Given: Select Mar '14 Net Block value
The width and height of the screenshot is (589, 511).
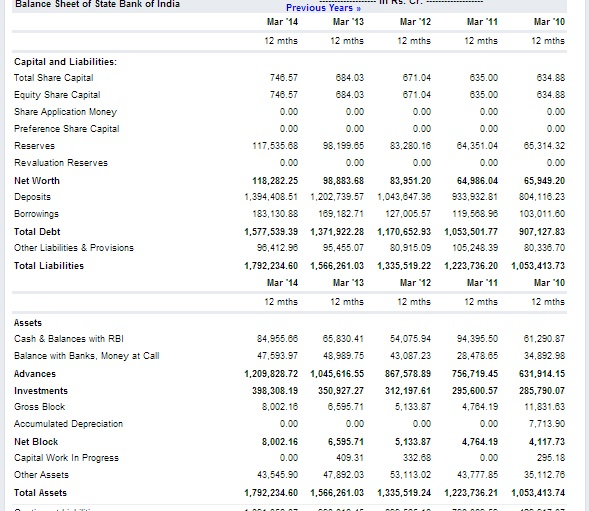Looking at the screenshot, I should [x=280, y=441].
